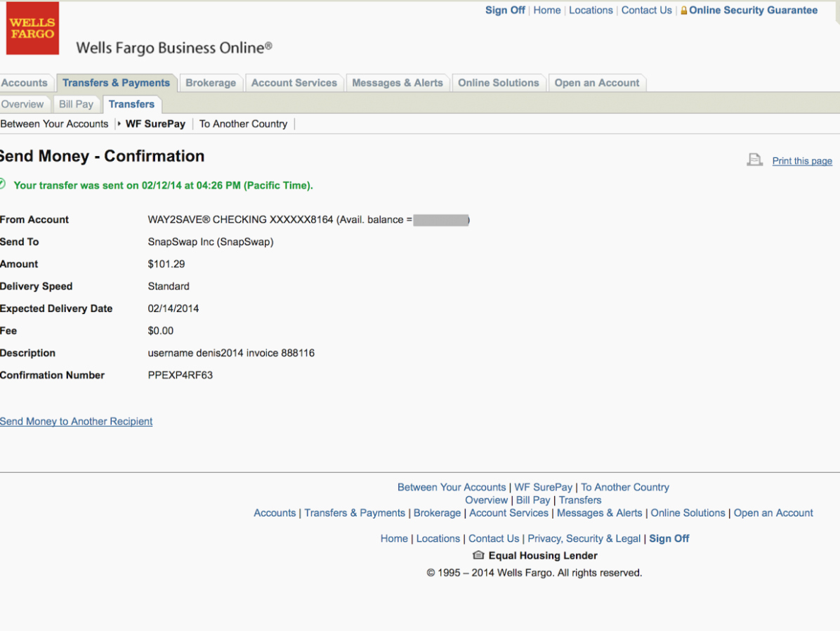The height and width of the screenshot is (631, 840).
Task: Click the recipient 'SnapSwap Inc (SnapSwap)'
Action: click(211, 242)
